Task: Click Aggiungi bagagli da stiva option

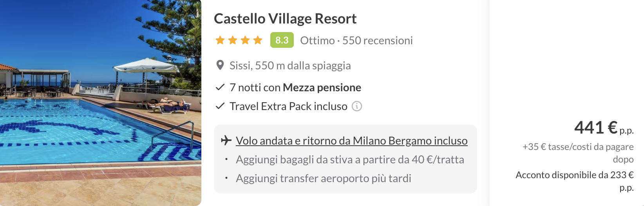Action: 349,159
